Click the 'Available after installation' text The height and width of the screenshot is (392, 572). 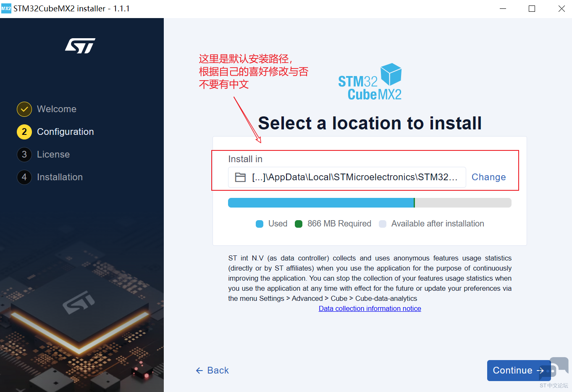[438, 224]
